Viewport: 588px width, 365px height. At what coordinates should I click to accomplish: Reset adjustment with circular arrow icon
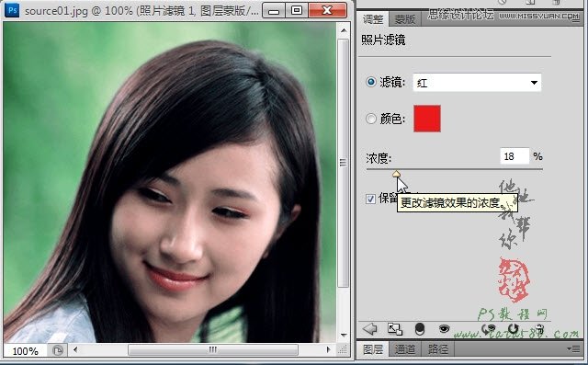pos(513,329)
